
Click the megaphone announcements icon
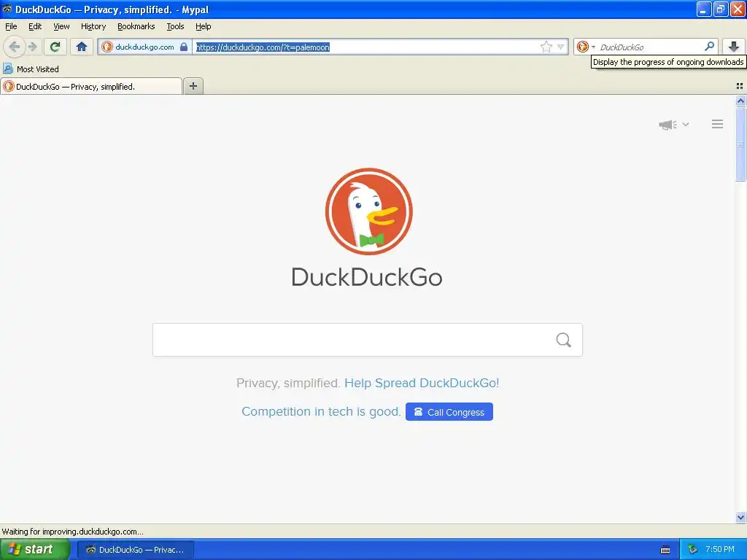[668, 125]
